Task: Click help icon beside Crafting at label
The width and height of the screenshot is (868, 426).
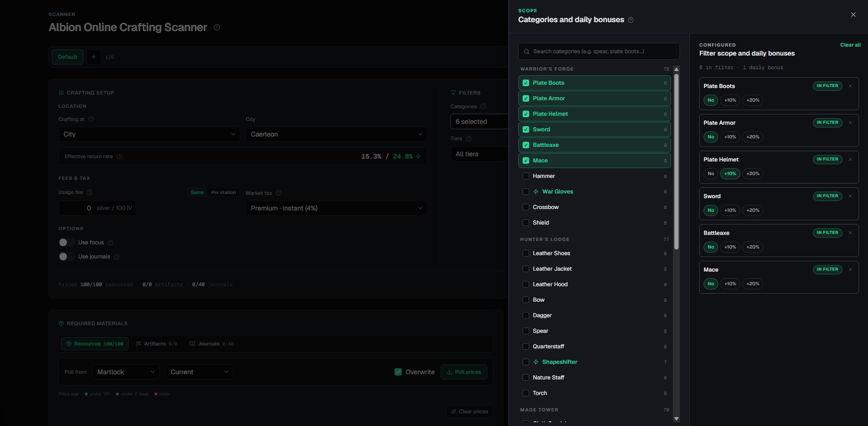Action: coord(91,119)
